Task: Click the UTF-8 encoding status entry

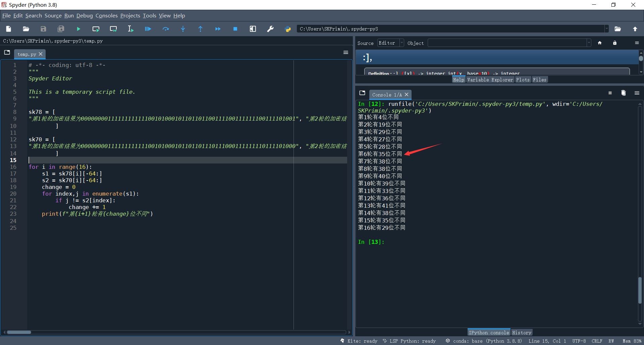Action: coord(579,341)
